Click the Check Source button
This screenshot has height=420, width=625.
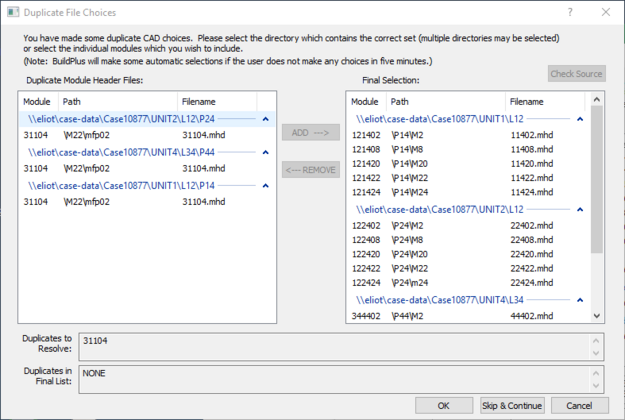click(x=576, y=74)
